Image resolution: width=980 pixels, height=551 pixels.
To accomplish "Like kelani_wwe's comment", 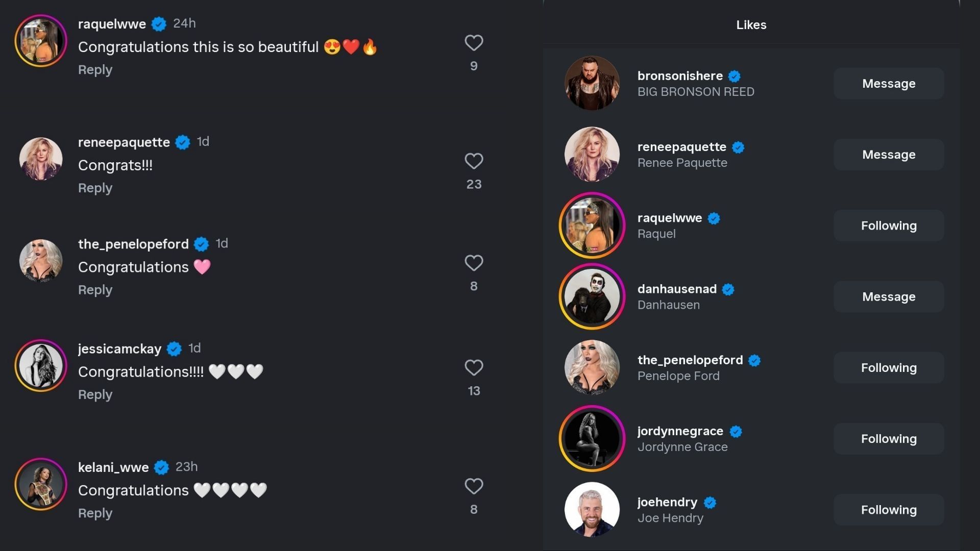I will point(474,486).
